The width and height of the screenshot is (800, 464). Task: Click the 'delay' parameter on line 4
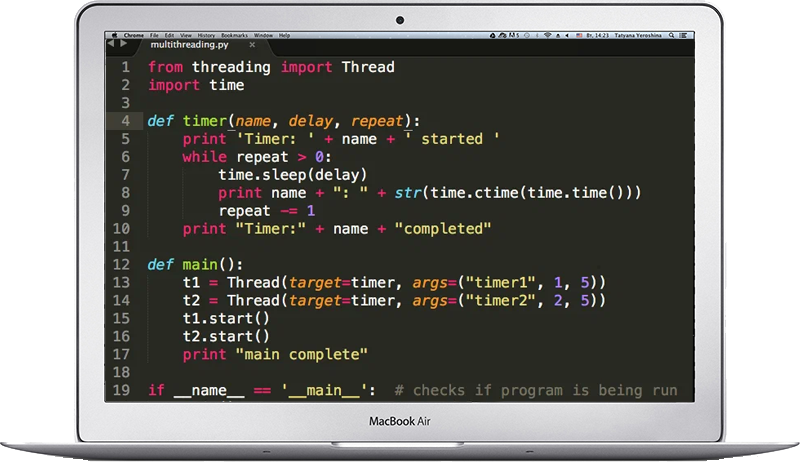coord(310,121)
